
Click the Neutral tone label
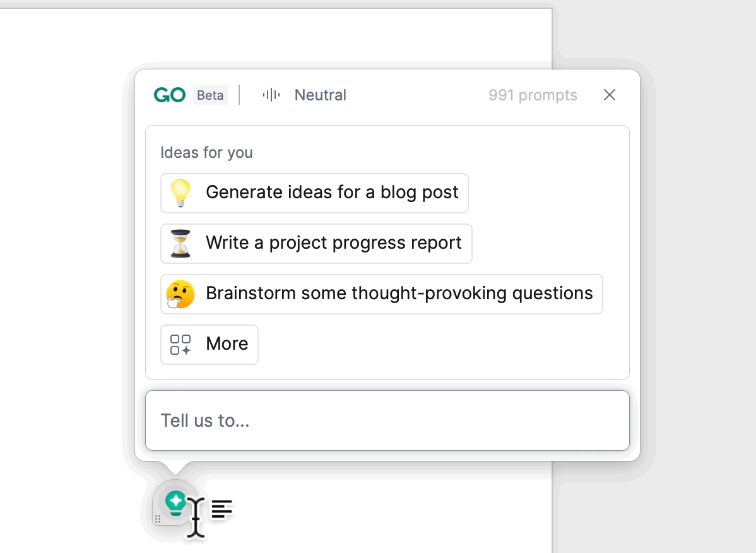[x=320, y=95]
